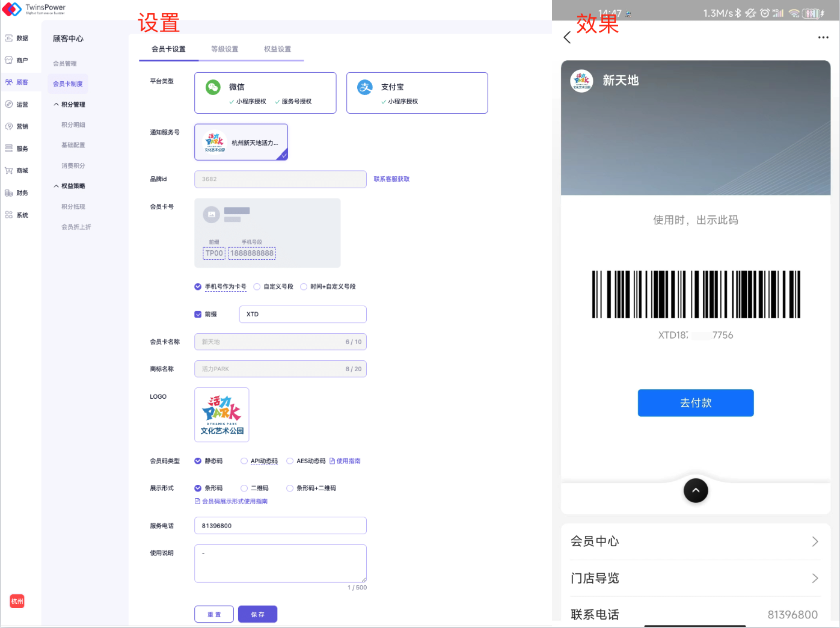Collapse the 积分管理 menu section
Image resolution: width=840 pixels, height=628 pixels.
coord(57,105)
